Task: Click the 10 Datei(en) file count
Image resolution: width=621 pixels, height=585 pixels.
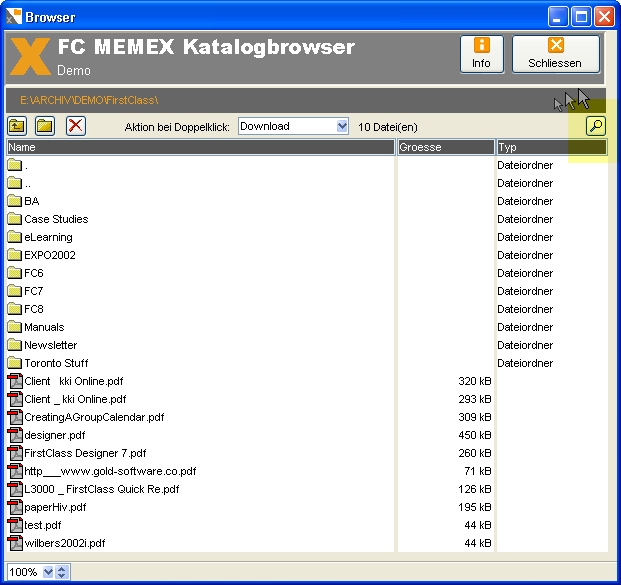Action: click(388, 127)
